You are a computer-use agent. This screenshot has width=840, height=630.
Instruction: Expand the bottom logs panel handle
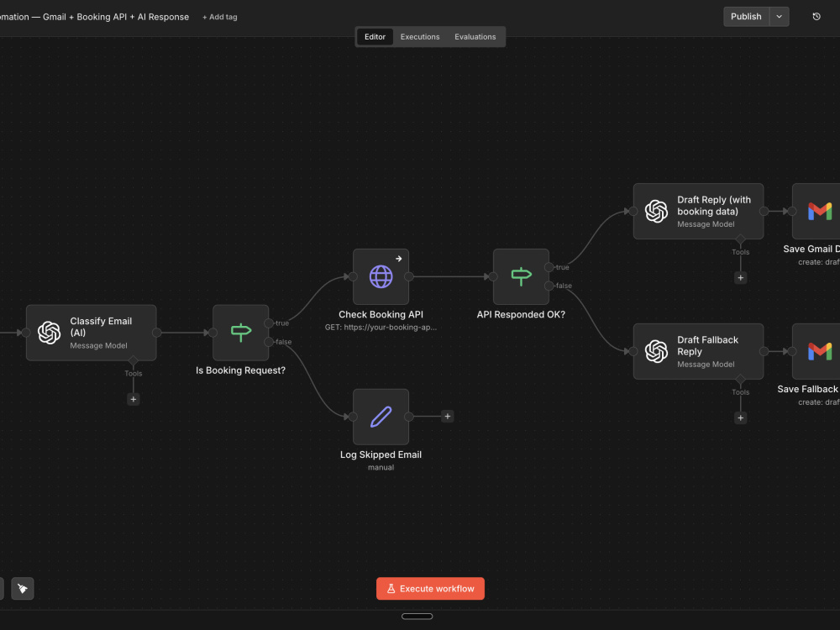[x=417, y=616]
